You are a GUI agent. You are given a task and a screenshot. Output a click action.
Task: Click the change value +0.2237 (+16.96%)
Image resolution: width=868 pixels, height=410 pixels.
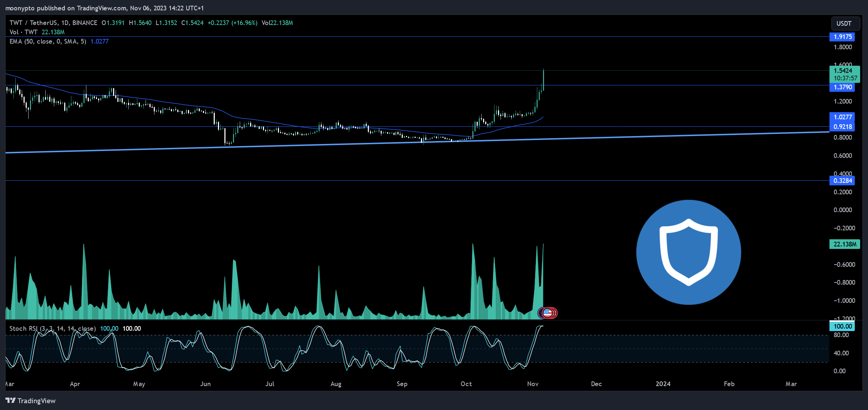232,23
